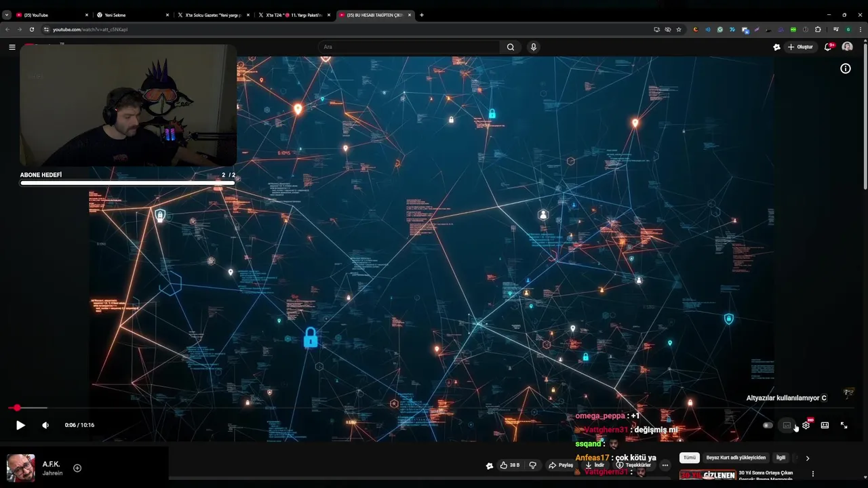The image size is (868, 488).
Task: Click the ABONE HEDEFİ progress bar
Action: click(x=127, y=183)
